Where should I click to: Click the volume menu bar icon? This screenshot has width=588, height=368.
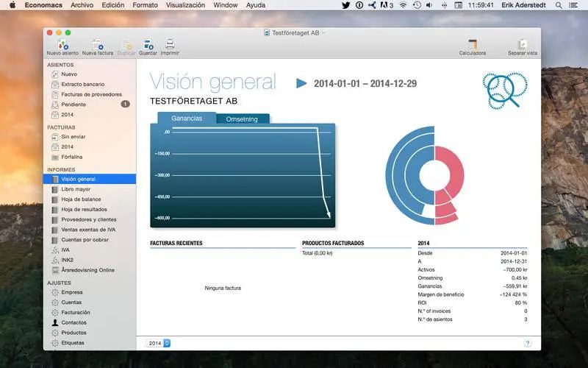(x=429, y=5)
